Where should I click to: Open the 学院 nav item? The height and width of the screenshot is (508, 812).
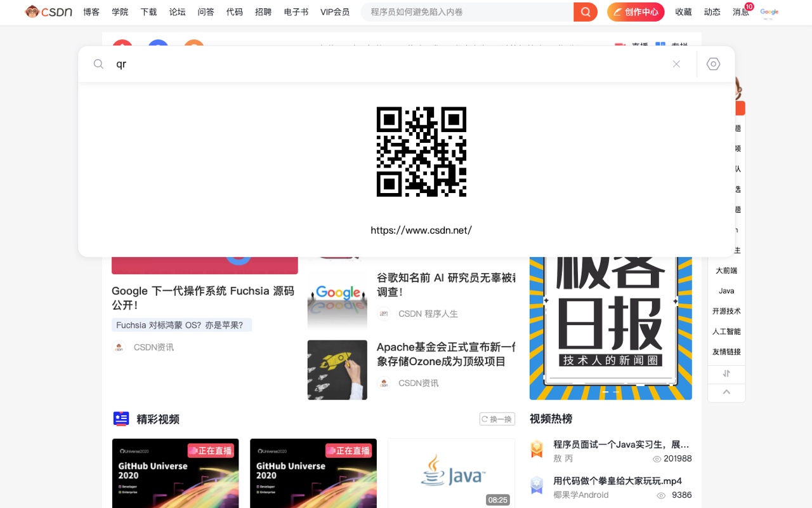pos(120,11)
